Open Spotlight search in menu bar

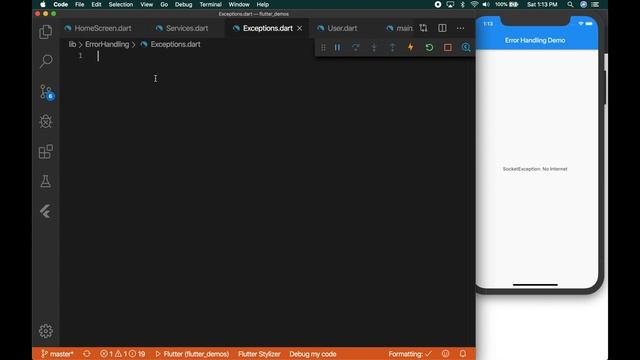(570, 4)
